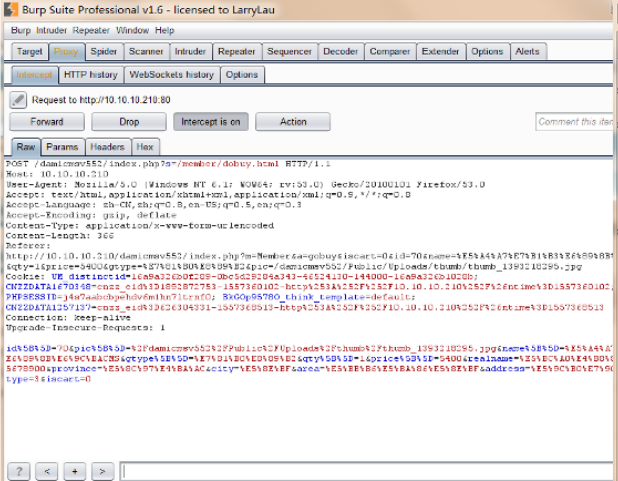The width and height of the screenshot is (618, 481).
Task: Go to previous search match arrow
Action: (x=47, y=471)
